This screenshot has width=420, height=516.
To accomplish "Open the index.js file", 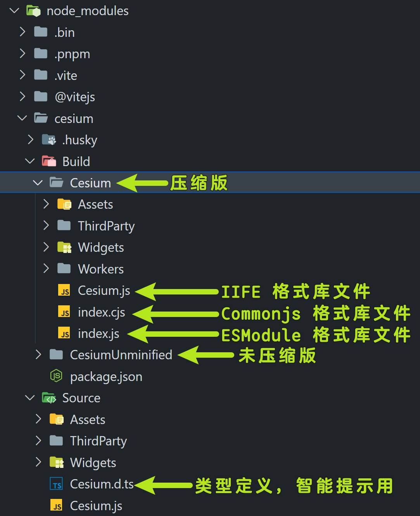I will tap(99, 334).
